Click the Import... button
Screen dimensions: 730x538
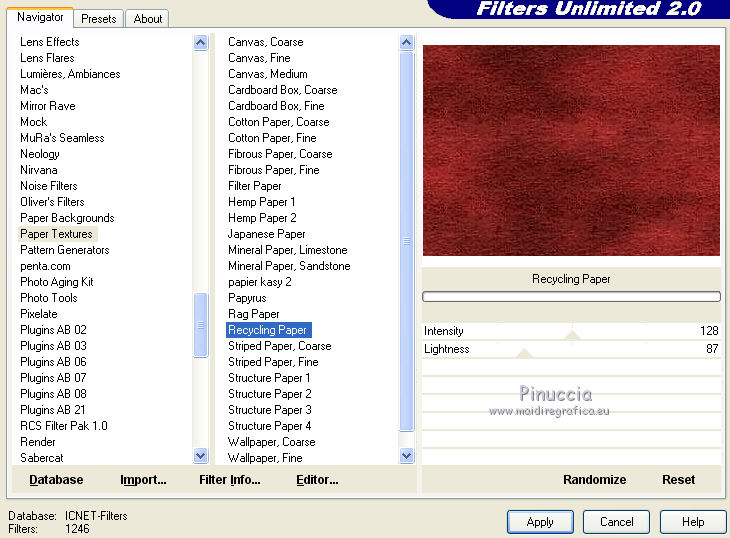pyautogui.click(x=143, y=480)
